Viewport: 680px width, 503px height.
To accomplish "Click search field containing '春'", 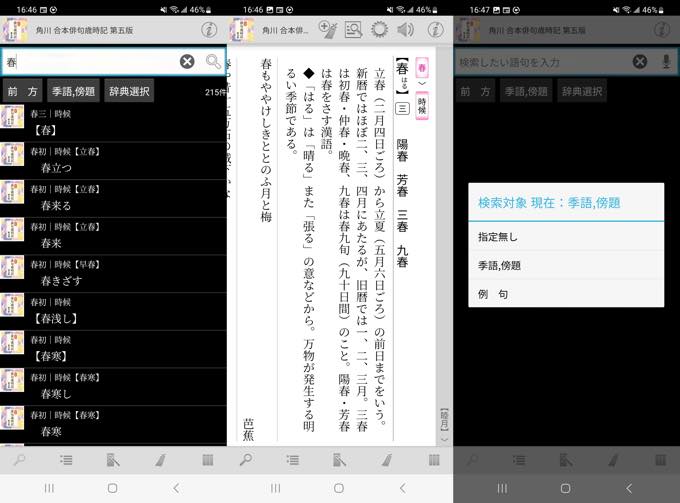I will point(90,62).
